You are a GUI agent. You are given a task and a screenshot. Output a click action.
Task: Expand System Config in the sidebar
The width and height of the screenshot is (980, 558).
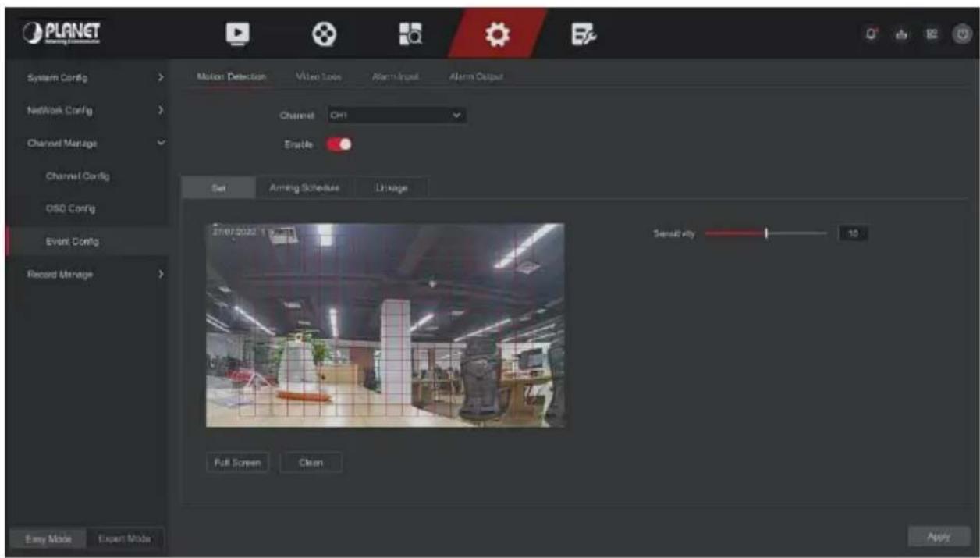[87, 78]
